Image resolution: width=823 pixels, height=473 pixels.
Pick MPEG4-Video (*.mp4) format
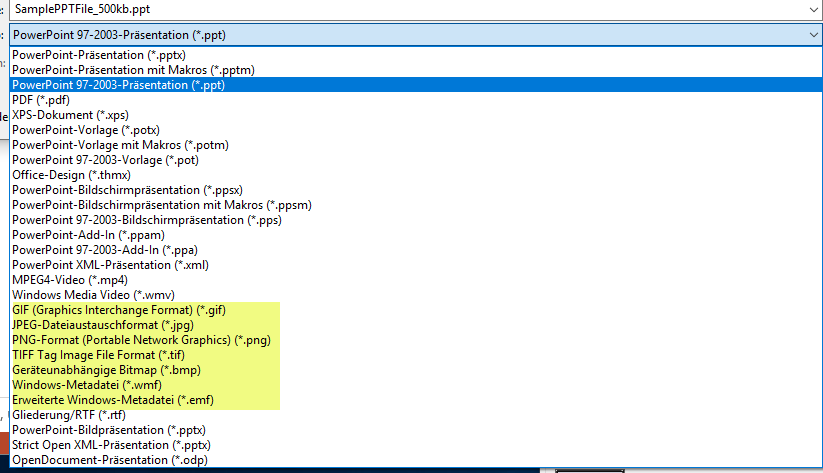[416, 280]
